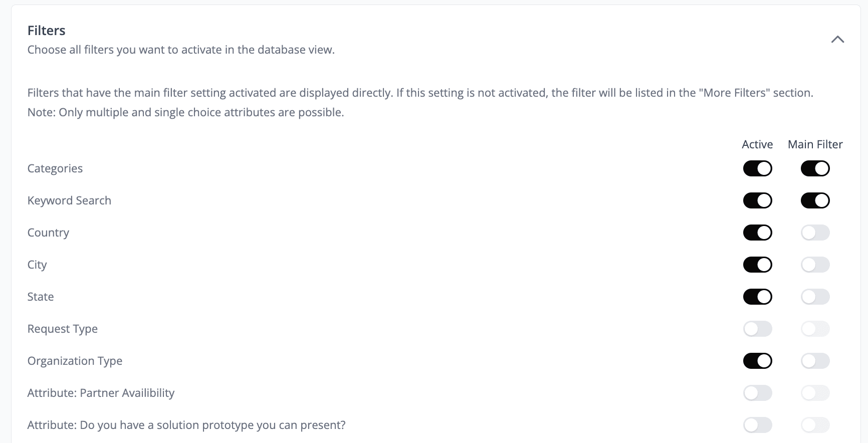868x443 pixels.
Task: Disable Keyword Search Active toggle
Action: click(757, 200)
